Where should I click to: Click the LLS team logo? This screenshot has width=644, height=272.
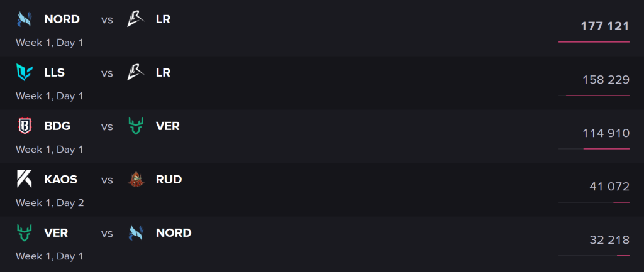pos(25,73)
